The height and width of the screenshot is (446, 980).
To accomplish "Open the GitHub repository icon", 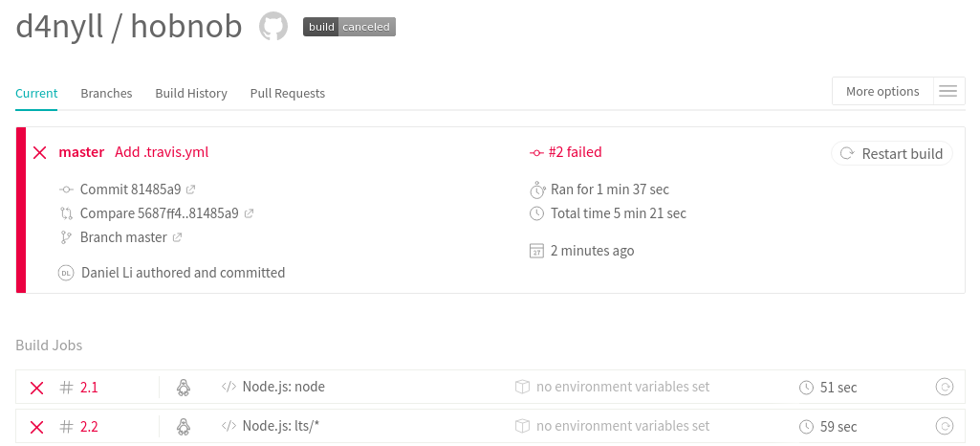I will pos(273,27).
